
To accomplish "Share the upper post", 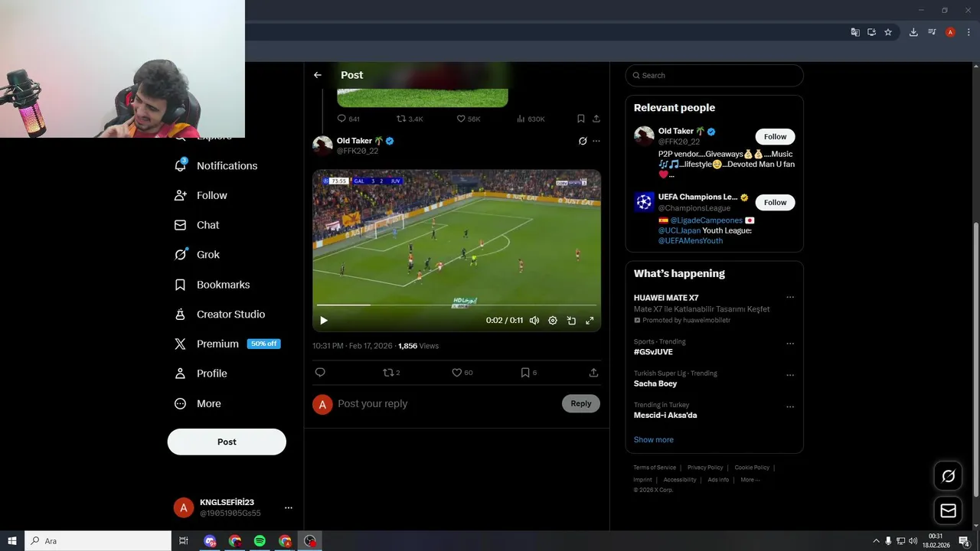I will 596,119.
